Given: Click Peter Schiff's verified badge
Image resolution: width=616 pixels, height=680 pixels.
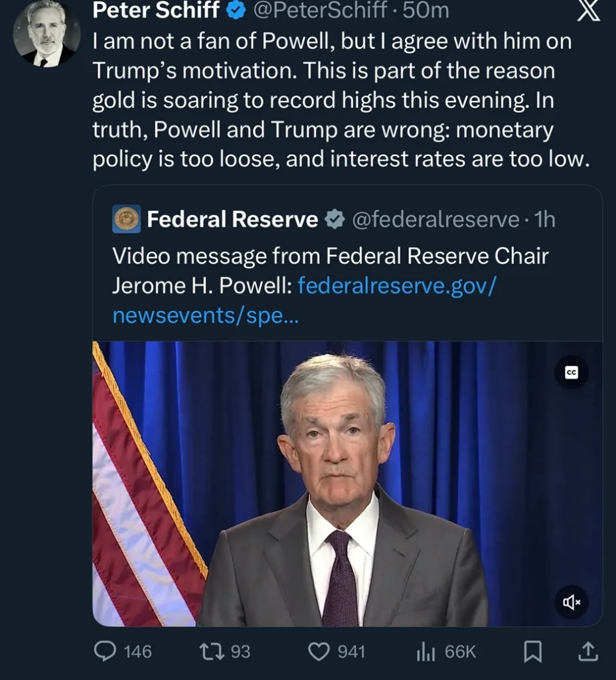Looking at the screenshot, I should click(x=237, y=10).
